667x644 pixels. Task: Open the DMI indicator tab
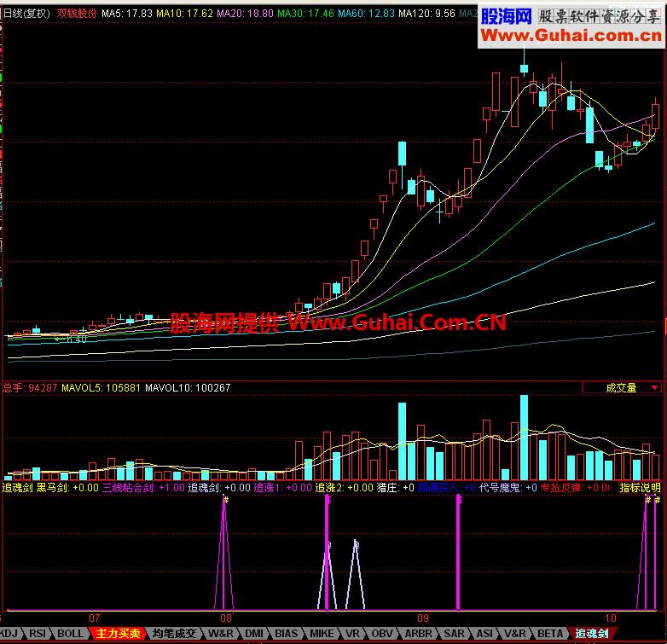click(254, 634)
